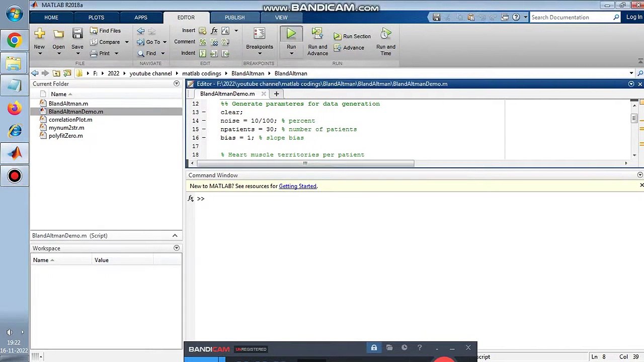The image size is (644, 362).
Task: Open Command Window actions menu
Action: pos(640,175)
